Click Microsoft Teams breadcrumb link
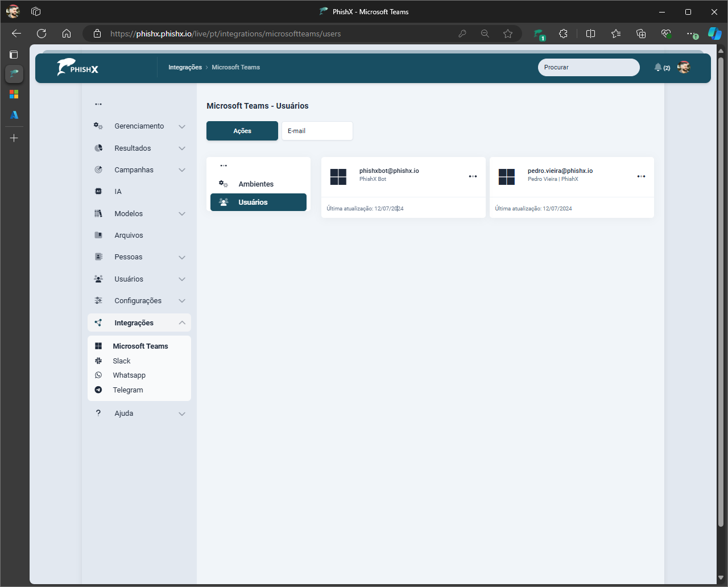This screenshot has height=587, width=728. [236, 67]
